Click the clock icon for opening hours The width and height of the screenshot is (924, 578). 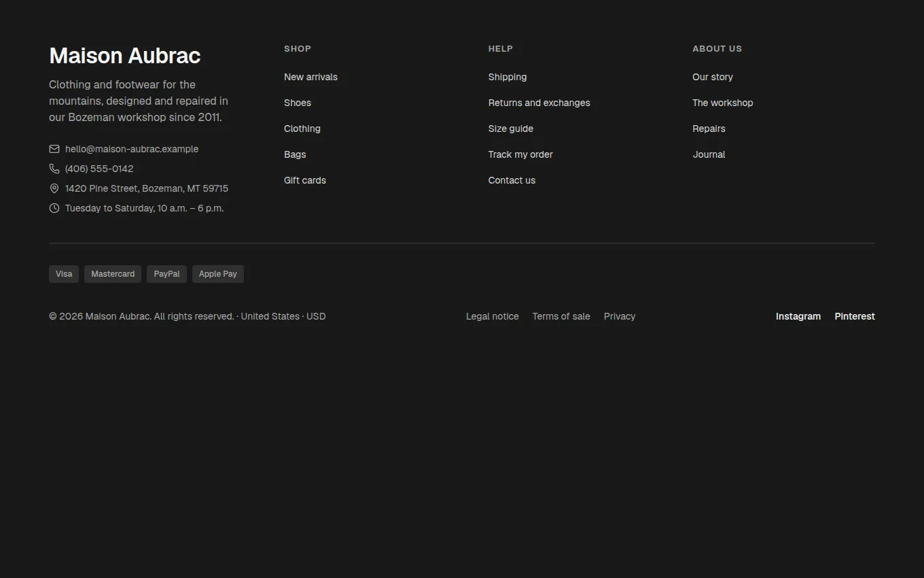point(54,208)
